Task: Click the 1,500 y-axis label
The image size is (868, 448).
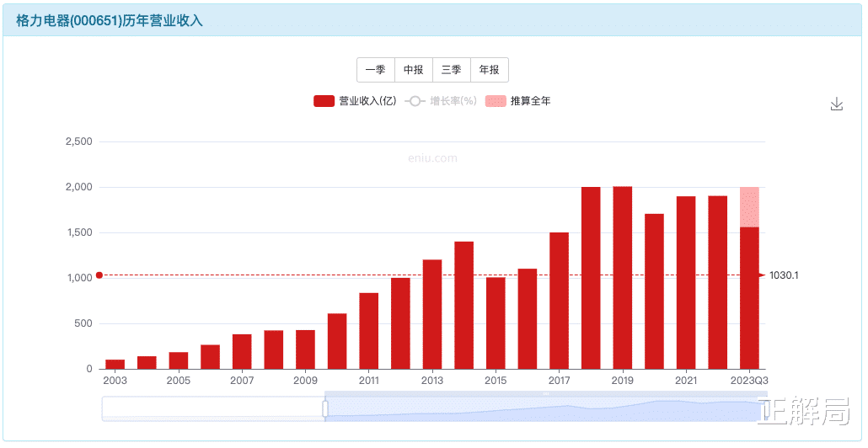Action: click(x=80, y=232)
